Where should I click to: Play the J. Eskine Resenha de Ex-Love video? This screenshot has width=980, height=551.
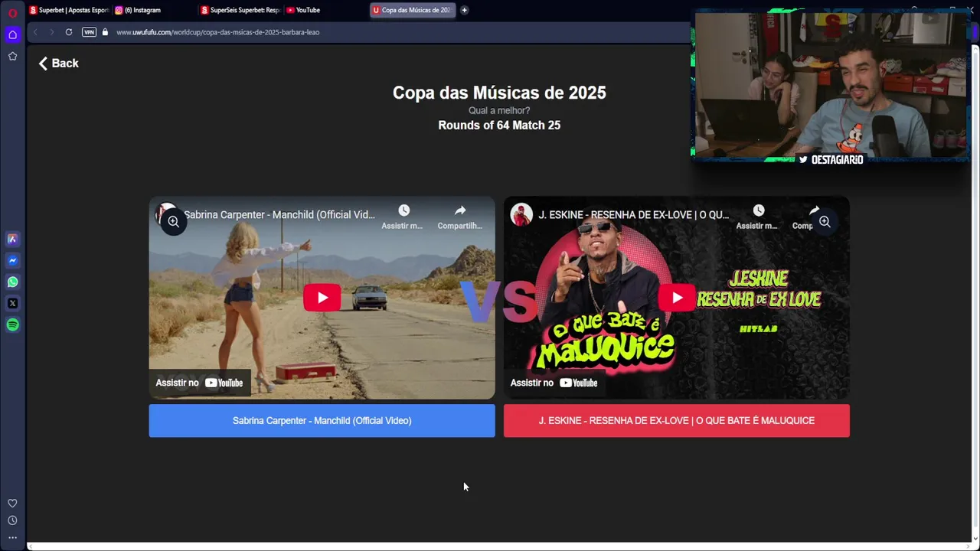pyautogui.click(x=677, y=298)
